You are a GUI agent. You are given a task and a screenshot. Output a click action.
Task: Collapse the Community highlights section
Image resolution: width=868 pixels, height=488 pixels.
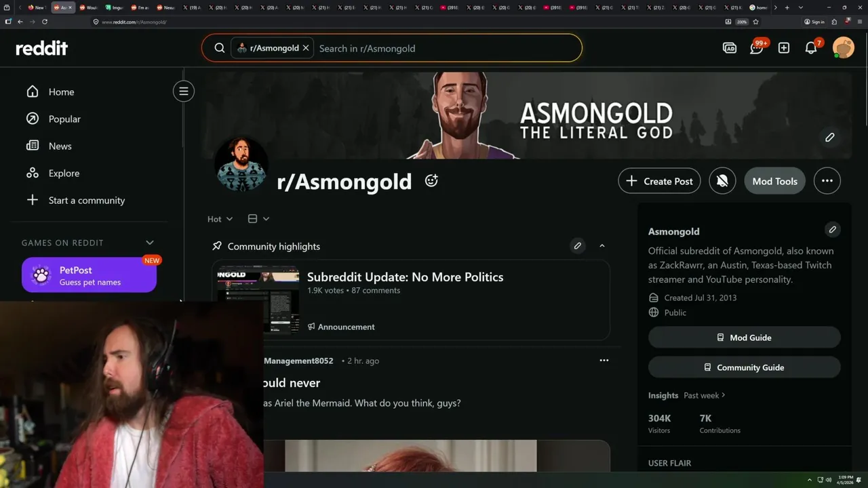pos(602,246)
